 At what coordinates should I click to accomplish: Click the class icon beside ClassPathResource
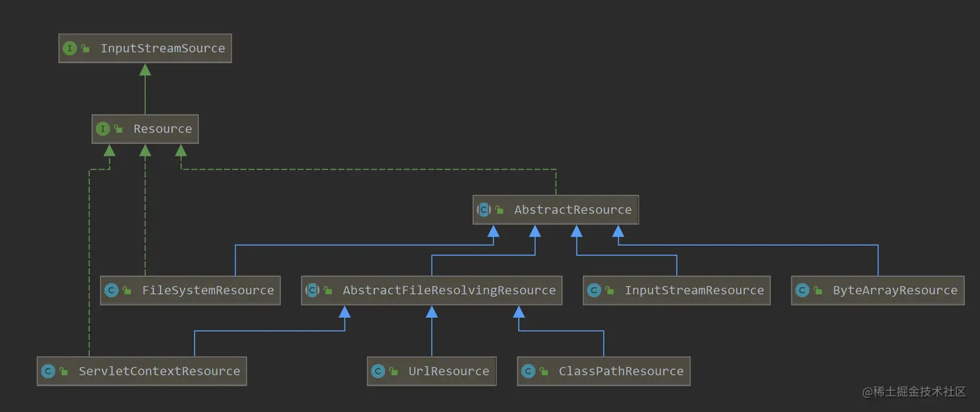coord(528,371)
